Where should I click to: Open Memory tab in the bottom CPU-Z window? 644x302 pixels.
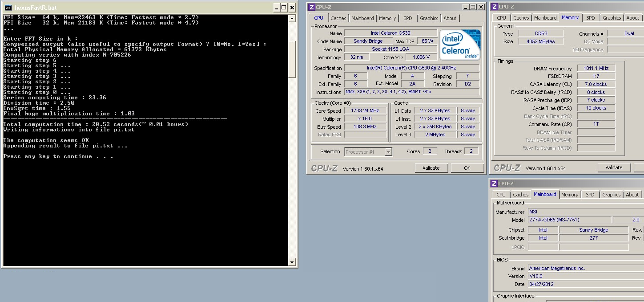point(570,195)
